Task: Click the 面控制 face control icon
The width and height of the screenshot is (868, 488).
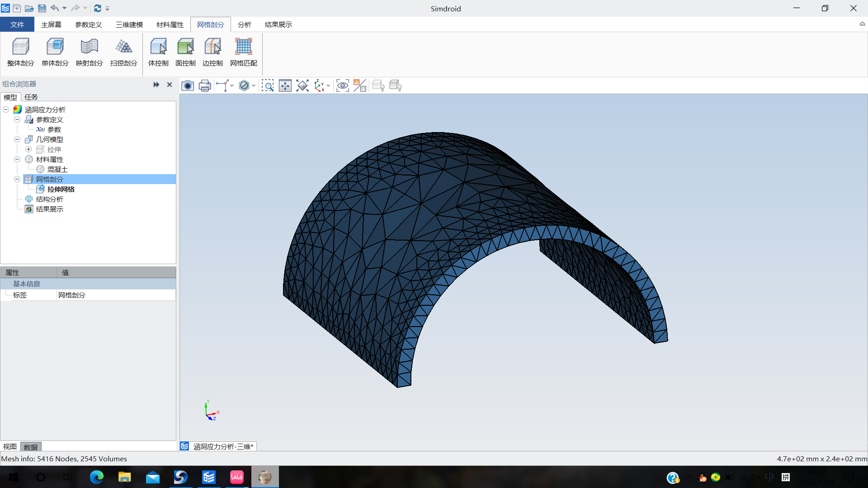Action: [185, 52]
